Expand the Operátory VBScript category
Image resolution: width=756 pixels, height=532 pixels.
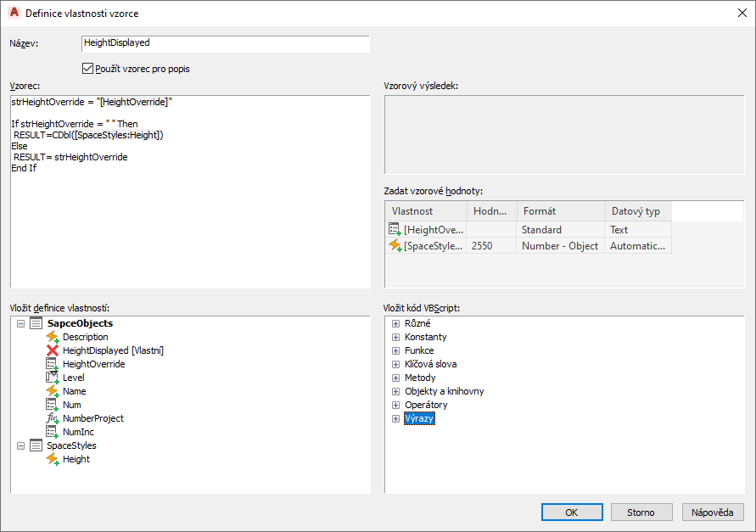pyautogui.click(x=395, y=405)
